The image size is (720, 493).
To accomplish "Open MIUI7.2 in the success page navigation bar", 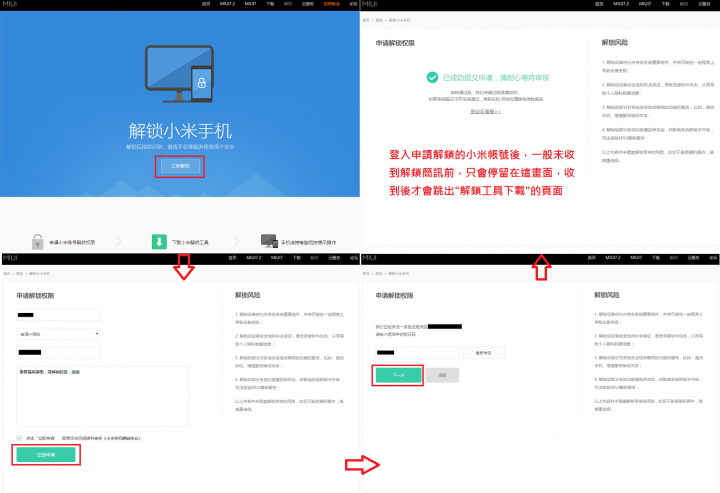I will 621,4.
